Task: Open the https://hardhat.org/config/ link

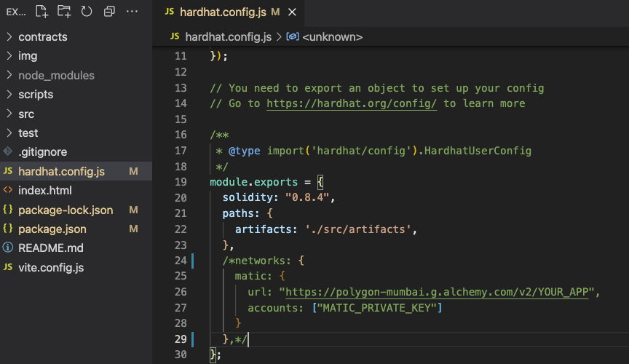Action: (x=352, y=103)
